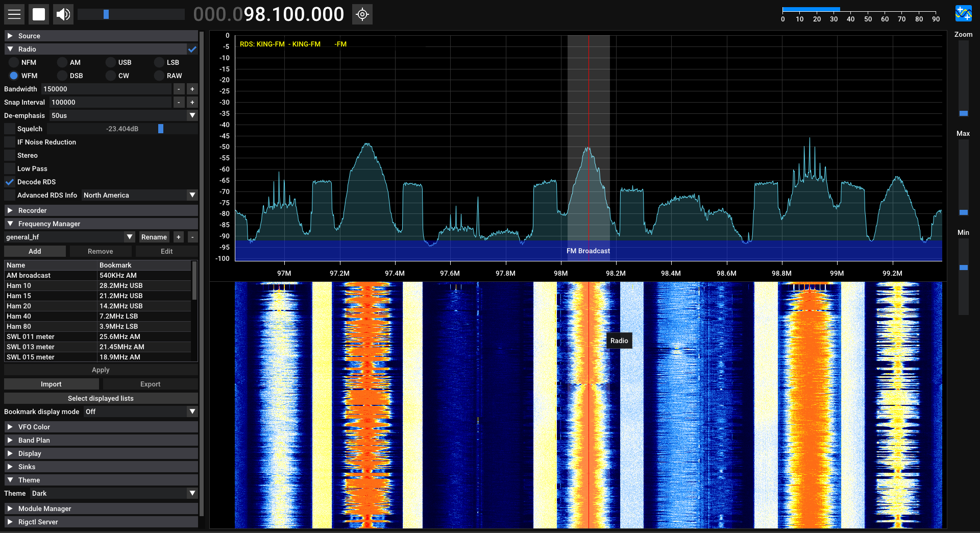Disable the Decode RDS checkbox
This screenshot has height=533, width=980.
[x=10, y=182]
